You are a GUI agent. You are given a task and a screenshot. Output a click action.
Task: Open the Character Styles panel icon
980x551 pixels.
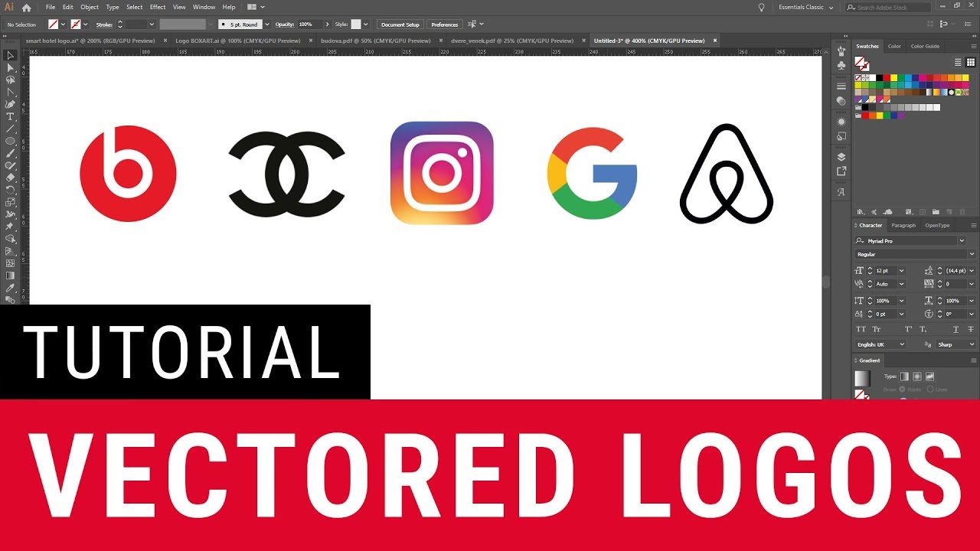[x=841, y=191]
